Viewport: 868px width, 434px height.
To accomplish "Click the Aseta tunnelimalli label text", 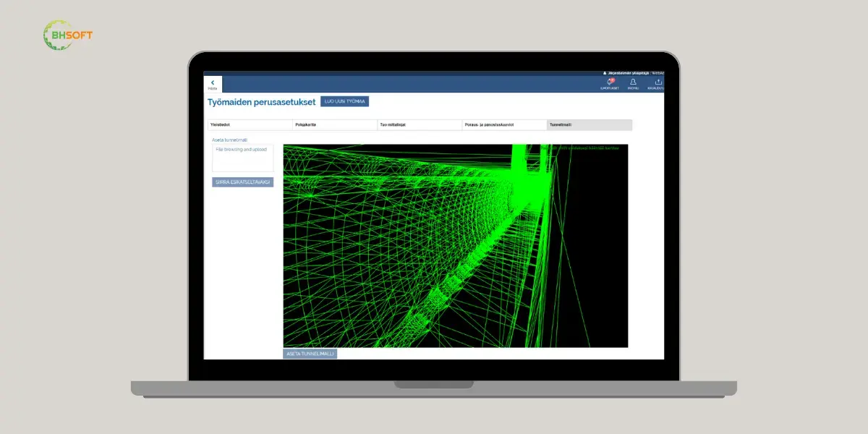I will [x=230, y=140].
